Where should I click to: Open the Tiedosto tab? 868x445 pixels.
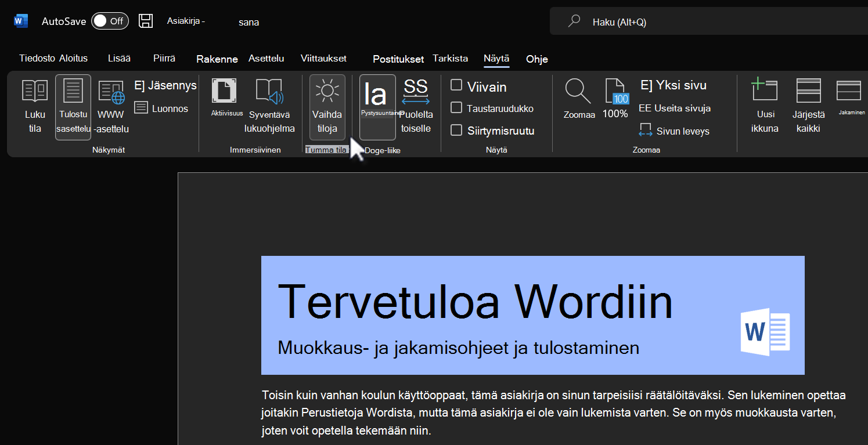(x=37, y=58)
